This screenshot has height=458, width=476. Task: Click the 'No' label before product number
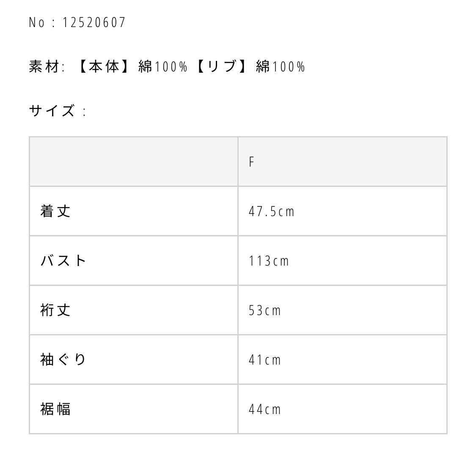tap(36, 22)
